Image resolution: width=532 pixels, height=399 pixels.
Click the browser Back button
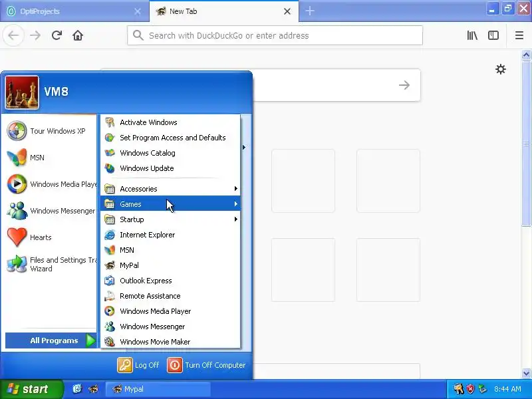[x=13, y=35]
